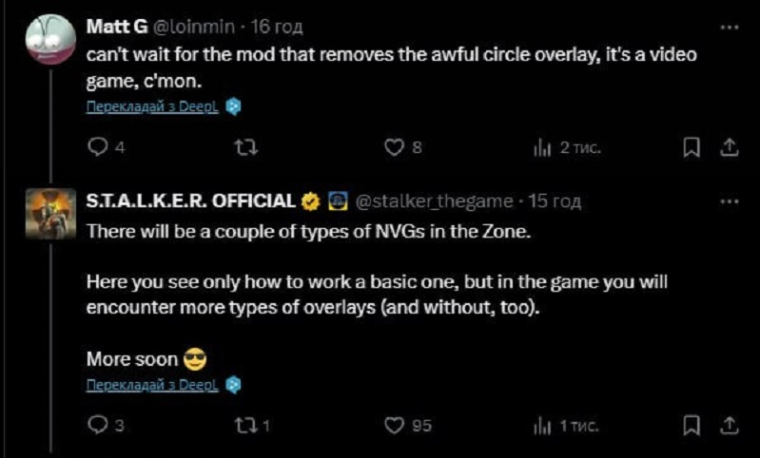
Task: Open more options for S.T.A.L.K.E.R. tweet
Action: 729,201
